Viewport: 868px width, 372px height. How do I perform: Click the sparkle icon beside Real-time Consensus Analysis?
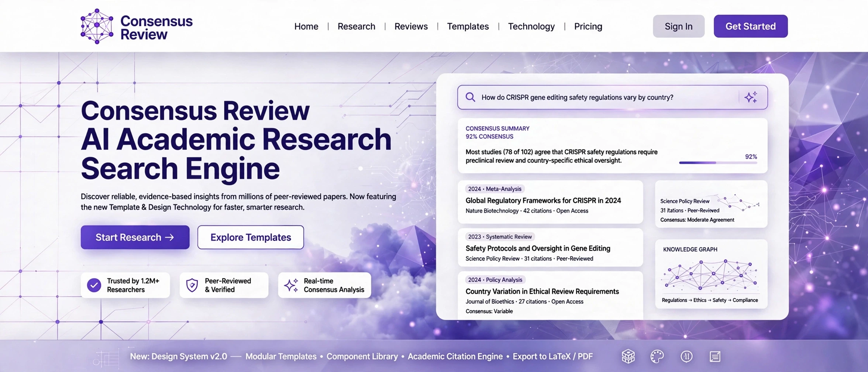coord(291,285)
